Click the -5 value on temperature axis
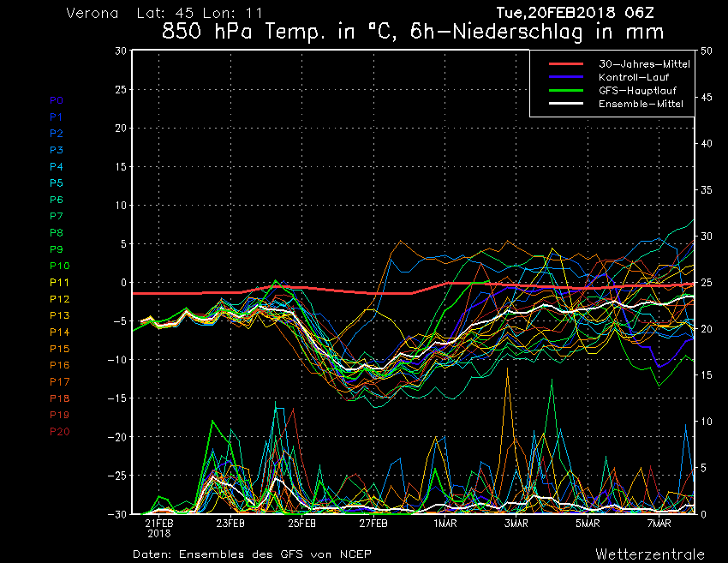 tap(119, 321)
